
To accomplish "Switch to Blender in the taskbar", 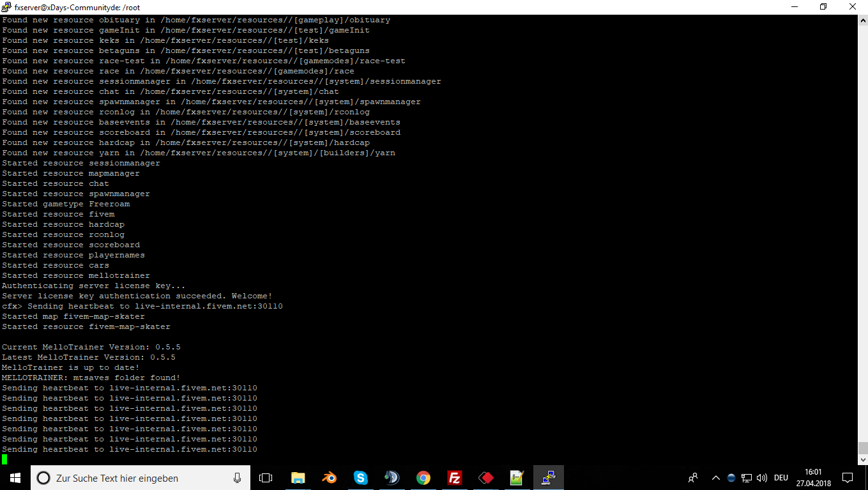I will coord(329,478).
